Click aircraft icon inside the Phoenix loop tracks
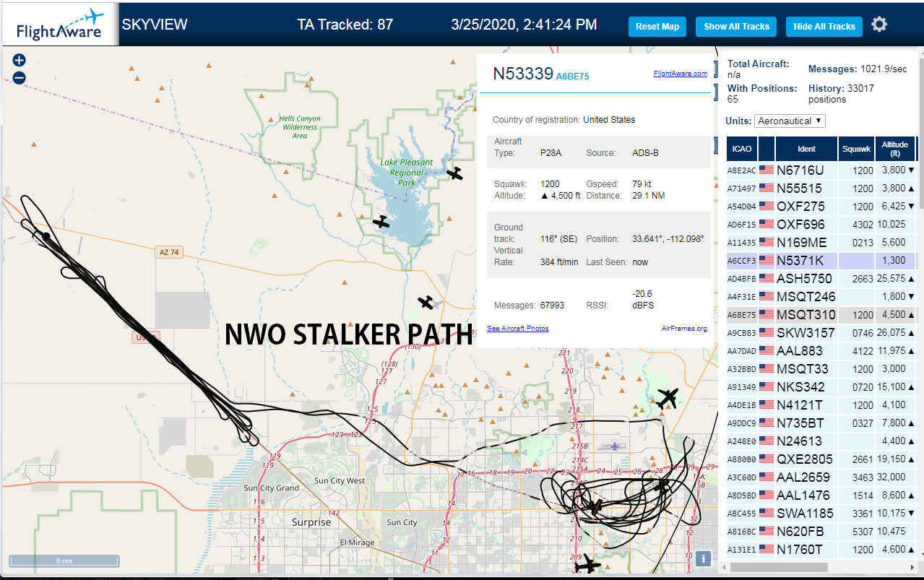This screenshot has height=580, width=924. point(595,507)
